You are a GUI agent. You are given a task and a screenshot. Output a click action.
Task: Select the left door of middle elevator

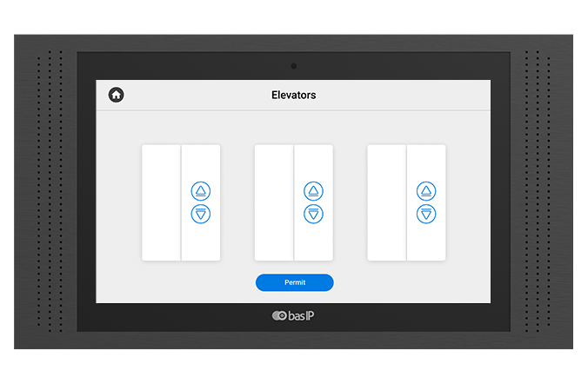(274, 202)
